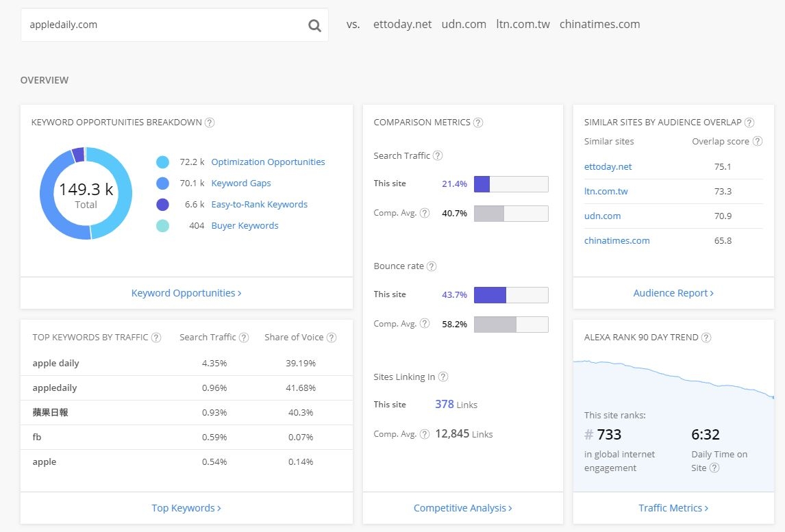The width and height of the screenshot is (785, 532).
Task: Select chinatimes.com in the vs. competitor list
Action: coord(600,24)
